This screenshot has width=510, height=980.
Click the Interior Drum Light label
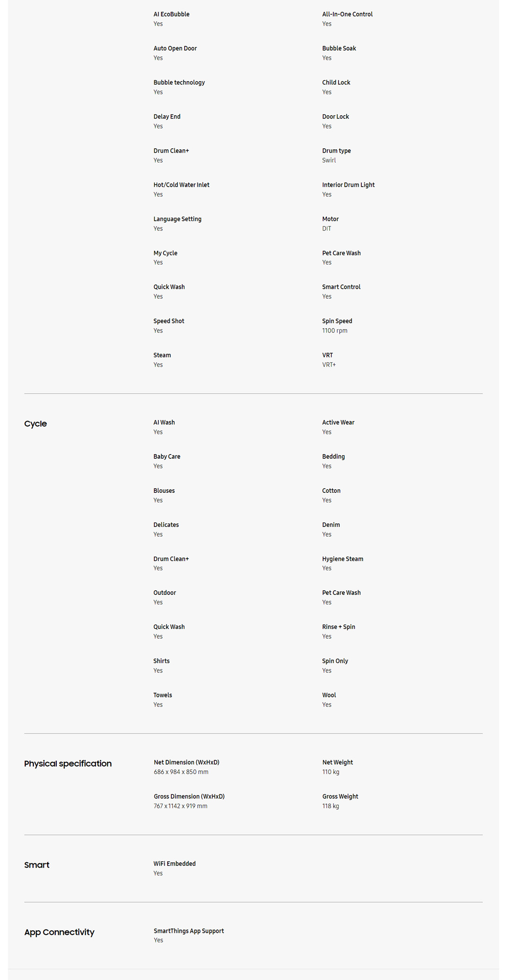click(348, 185)
